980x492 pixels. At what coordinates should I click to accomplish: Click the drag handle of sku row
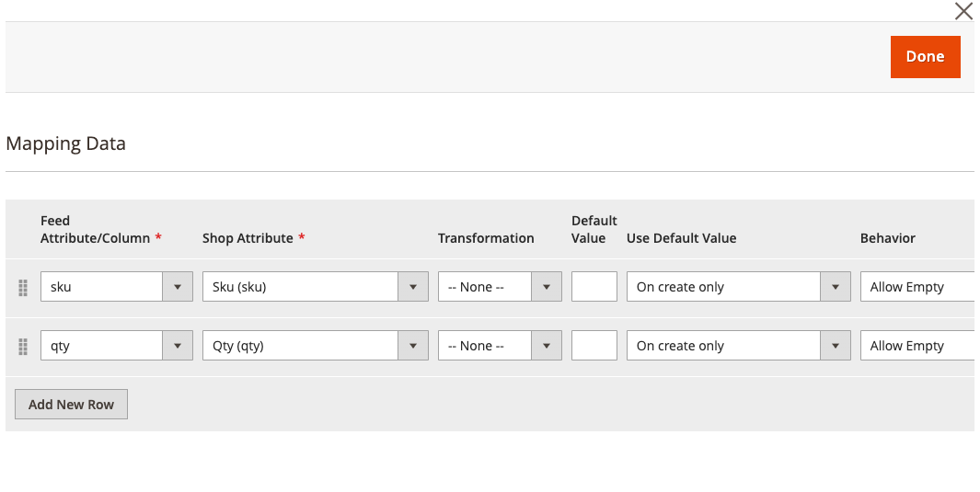coord(23,287)
